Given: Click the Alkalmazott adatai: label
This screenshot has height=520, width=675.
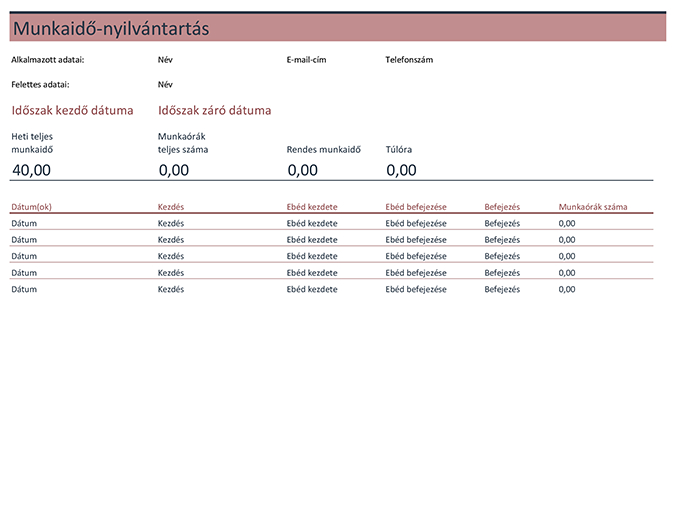Looking at the screenshot, I should pos(48,60).
